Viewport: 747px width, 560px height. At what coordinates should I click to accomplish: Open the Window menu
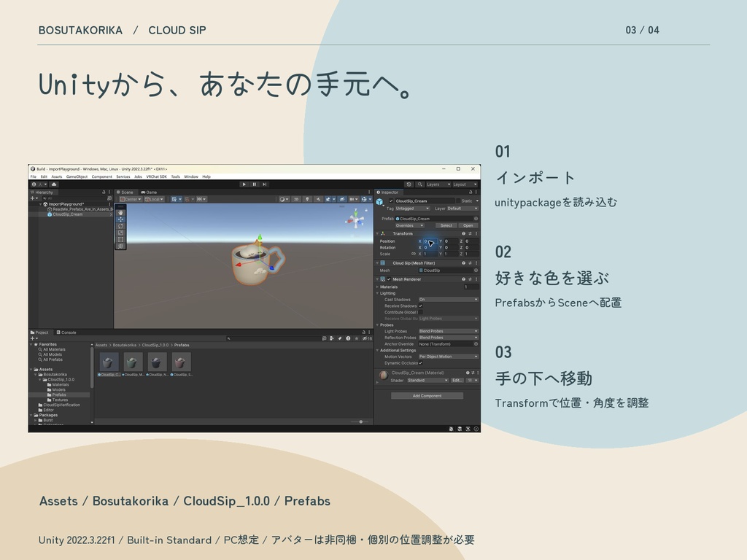191,176
